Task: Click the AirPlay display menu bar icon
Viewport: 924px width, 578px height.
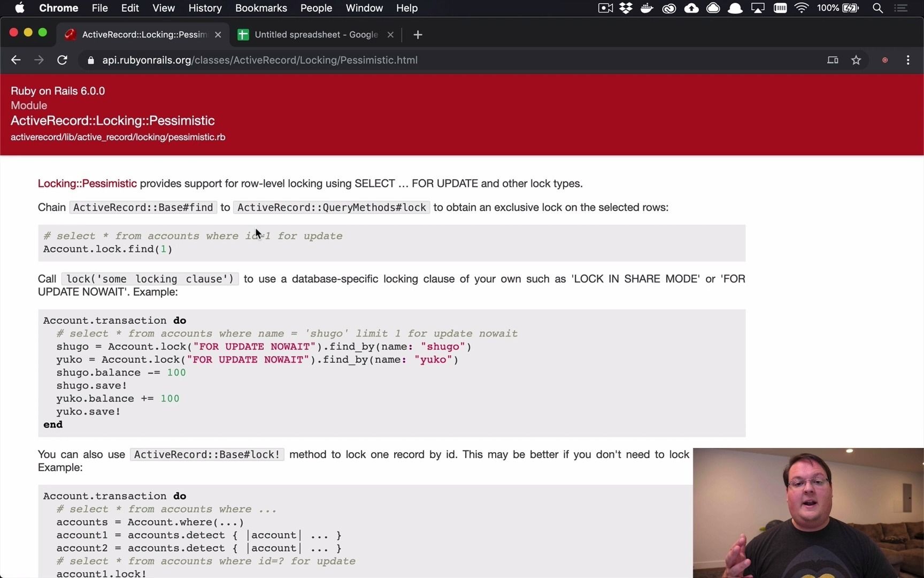Action: click(x=758, y=8)
